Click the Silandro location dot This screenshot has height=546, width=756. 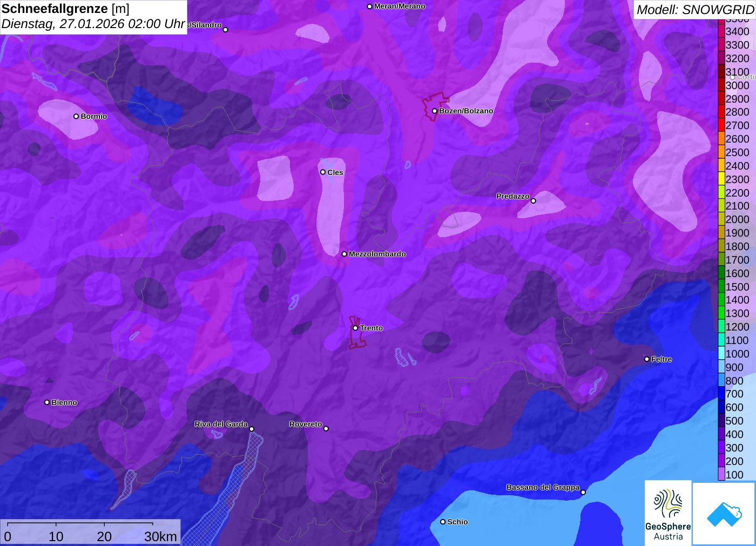click(226, 30)
